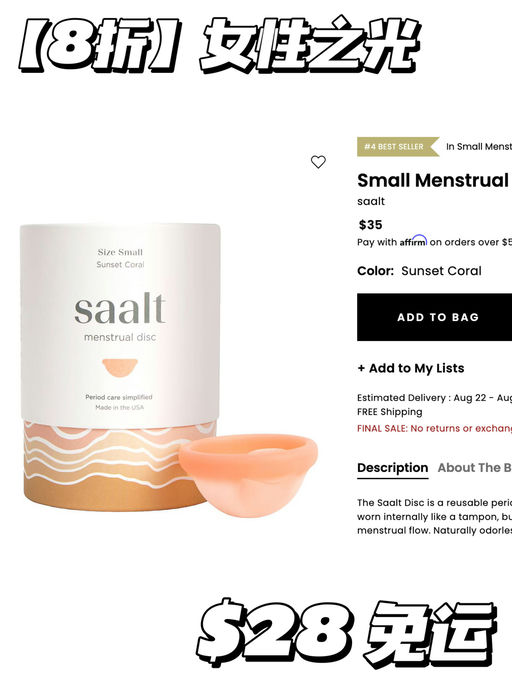Click the Affirm logo link
Viewport: 512px width, 682px height.
tap(413, 241)
